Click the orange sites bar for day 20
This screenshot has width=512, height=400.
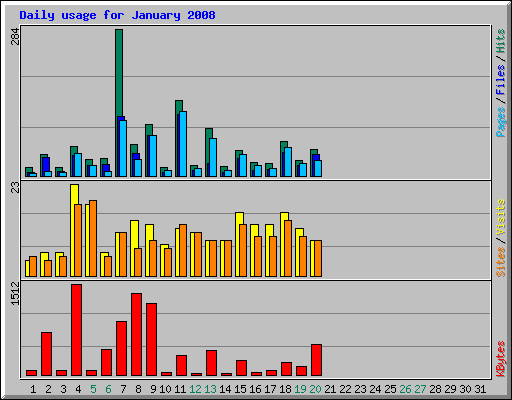point(318,258)
